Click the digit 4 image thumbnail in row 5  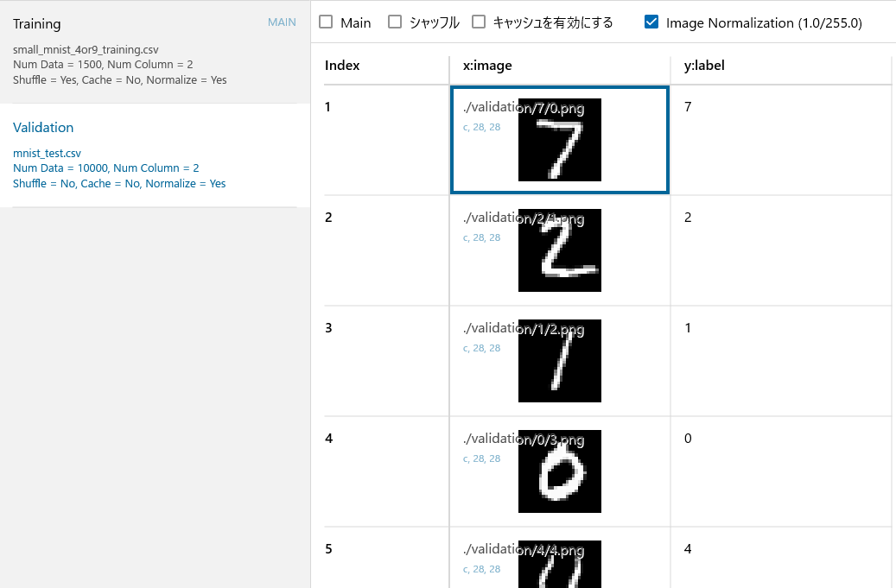click(x=559, y=566)
